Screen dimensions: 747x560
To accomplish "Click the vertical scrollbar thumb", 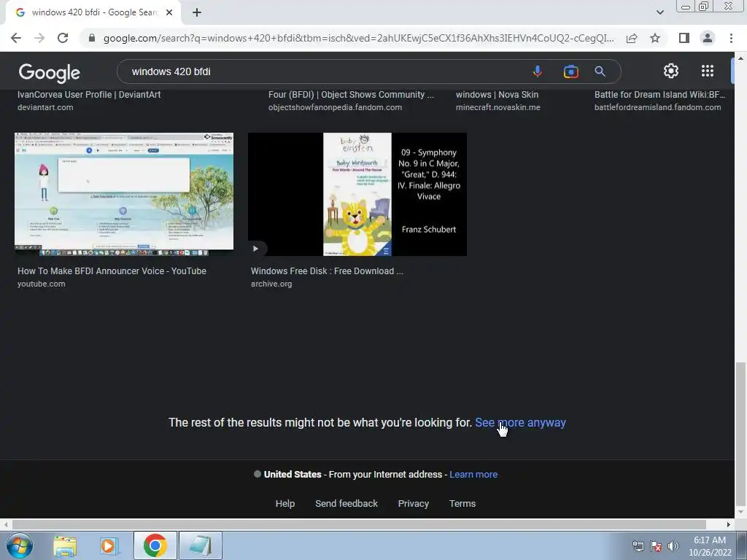I will tap(740, 433).
